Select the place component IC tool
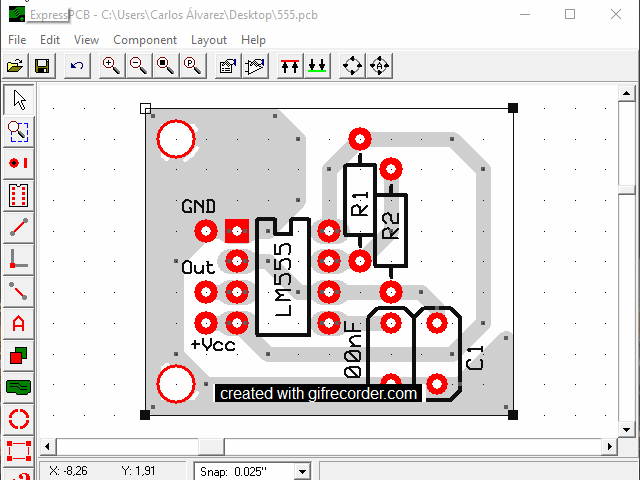This screenshot has width=640, height=480. [19, 195]
